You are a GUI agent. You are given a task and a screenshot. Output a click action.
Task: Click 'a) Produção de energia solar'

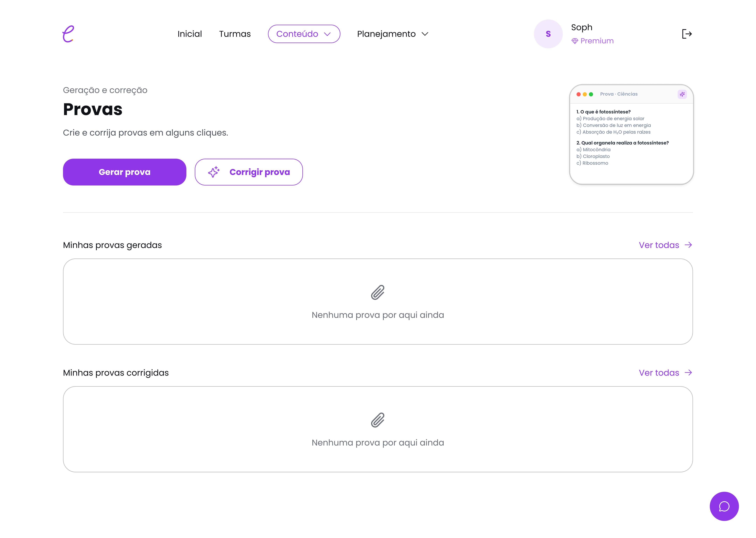pos(610,119)
